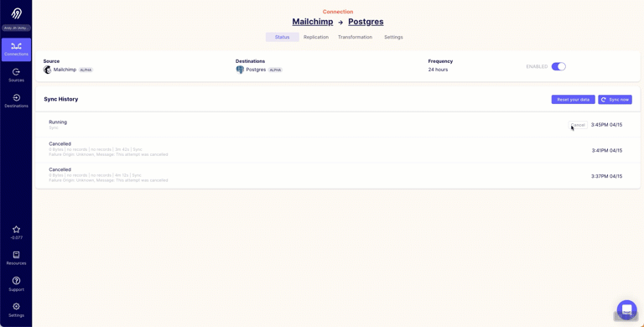Screen dimensions: 644x327
Task: Click the 24 hours frequency value
Action: coord(438,70)
